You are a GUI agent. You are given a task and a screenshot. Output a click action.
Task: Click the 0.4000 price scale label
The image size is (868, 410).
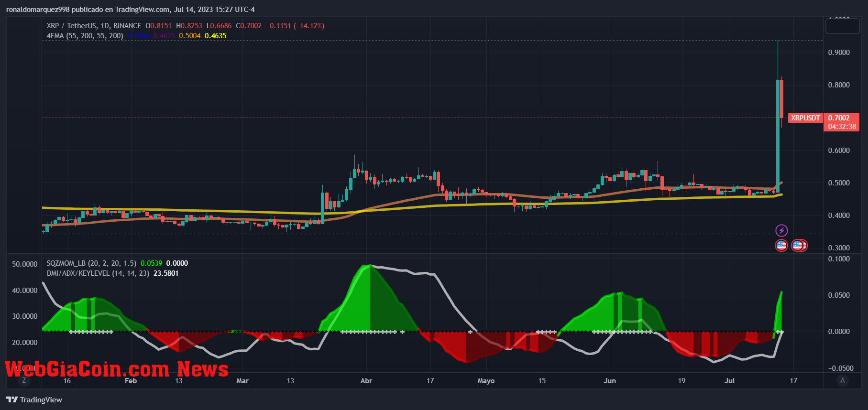coord(839,216)
